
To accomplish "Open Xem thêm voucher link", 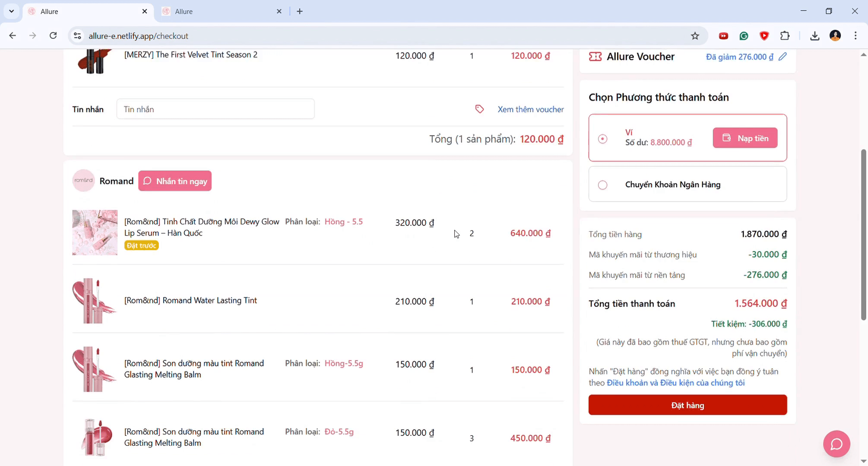I will (530, 109).
